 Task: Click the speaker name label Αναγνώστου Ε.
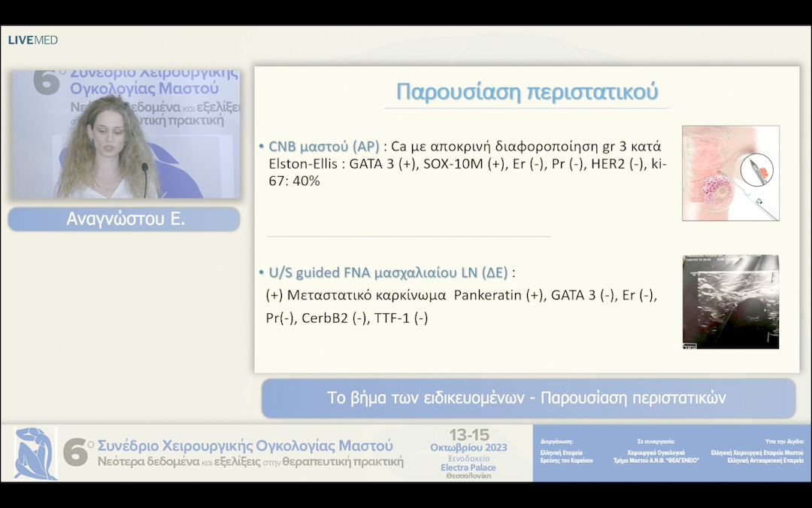pyautogui.click(x=124, y=220)
